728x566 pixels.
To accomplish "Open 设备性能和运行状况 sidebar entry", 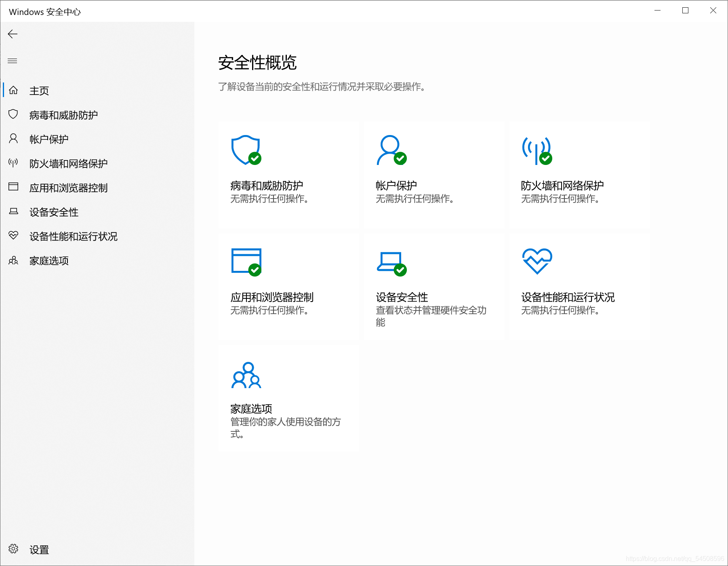I will coord(73,237).
